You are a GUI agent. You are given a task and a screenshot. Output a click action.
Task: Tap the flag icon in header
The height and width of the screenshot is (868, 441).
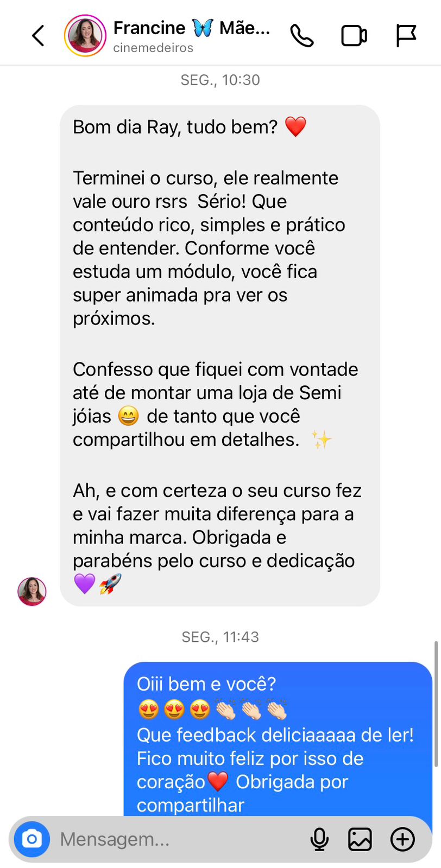(406, 36)
